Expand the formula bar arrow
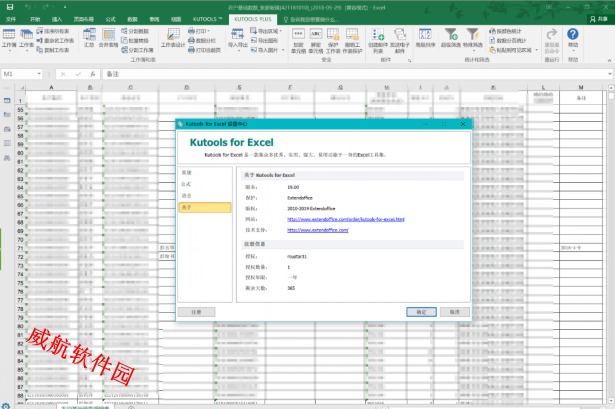The image size is (615, 409). click(610, 74)
